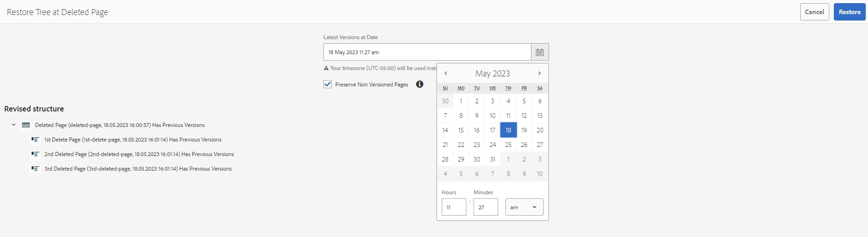Click the Hours input field
This screenshot has width=868, height=237.
[454, 207]
